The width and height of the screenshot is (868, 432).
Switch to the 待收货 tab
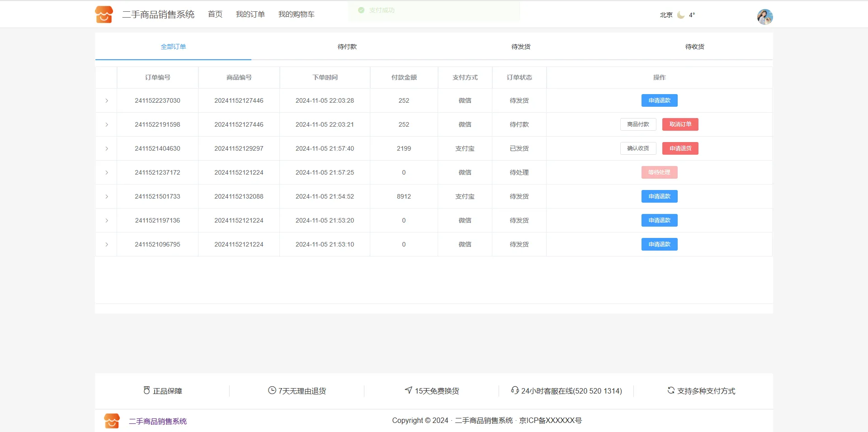click(694, 47)
